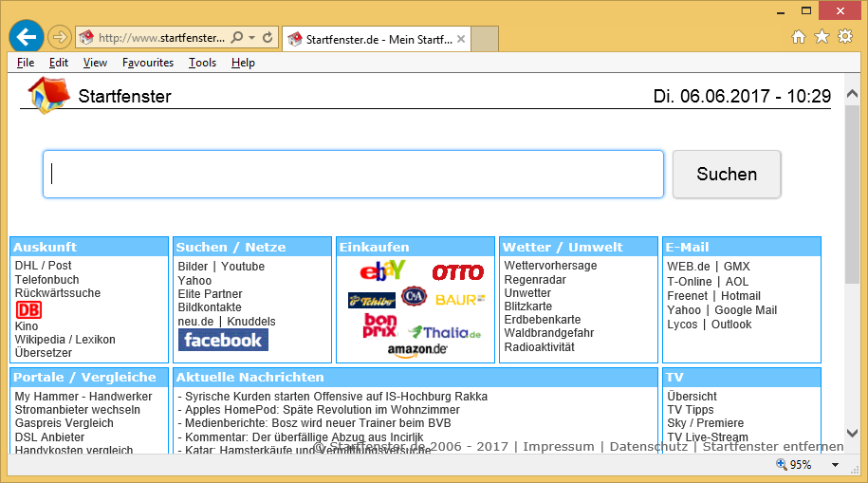Click the browser back arrow button
Screen dimensions: 868x483
pyautogui.click(x=26, y=37)
